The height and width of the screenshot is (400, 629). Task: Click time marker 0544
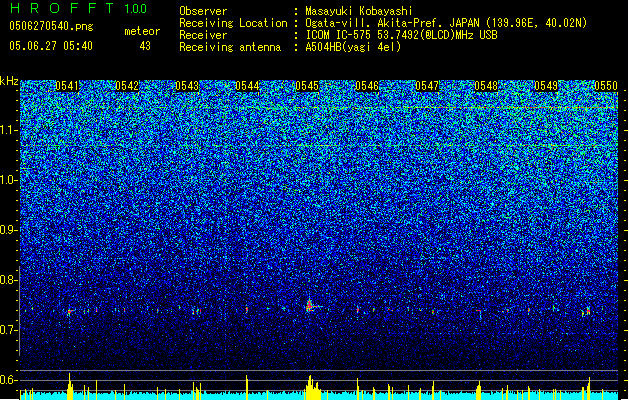point(247,86)
